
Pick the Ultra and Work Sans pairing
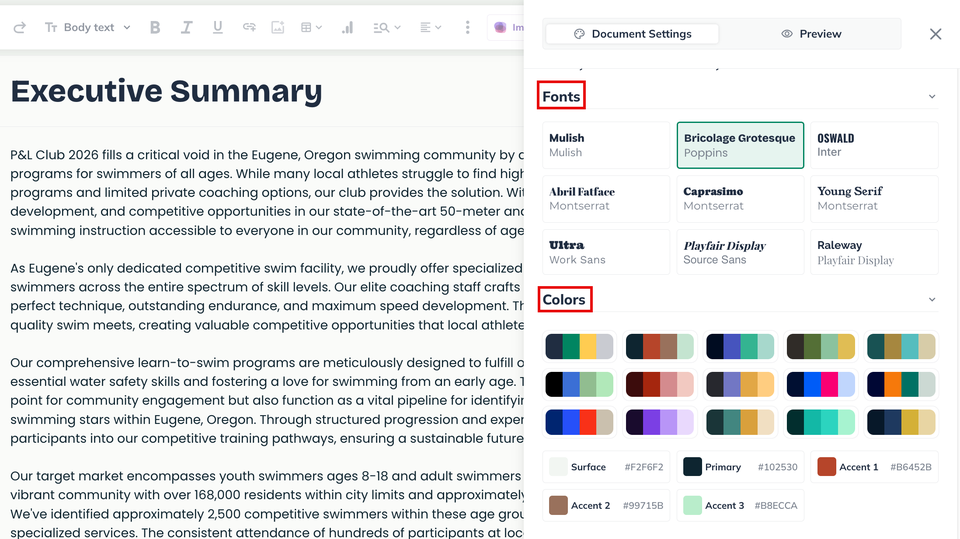coord(606,252)
